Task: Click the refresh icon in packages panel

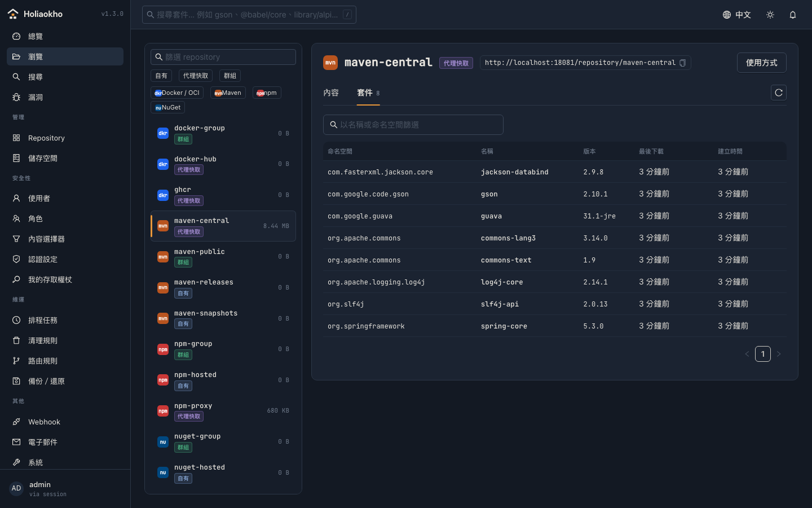Action: tap(779, 93)
